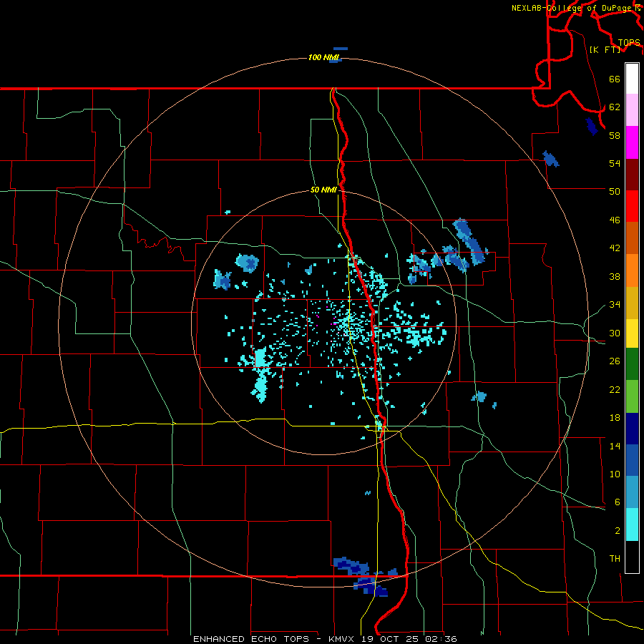
Task: Pick the bright red swatch between 50 and 46
Action: click(632, 206)
